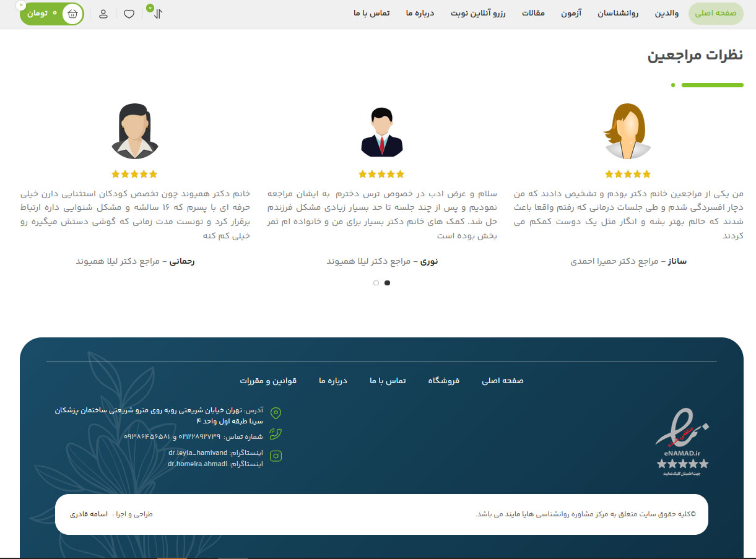Click the phone icon in footer

[x=276, y=434]
